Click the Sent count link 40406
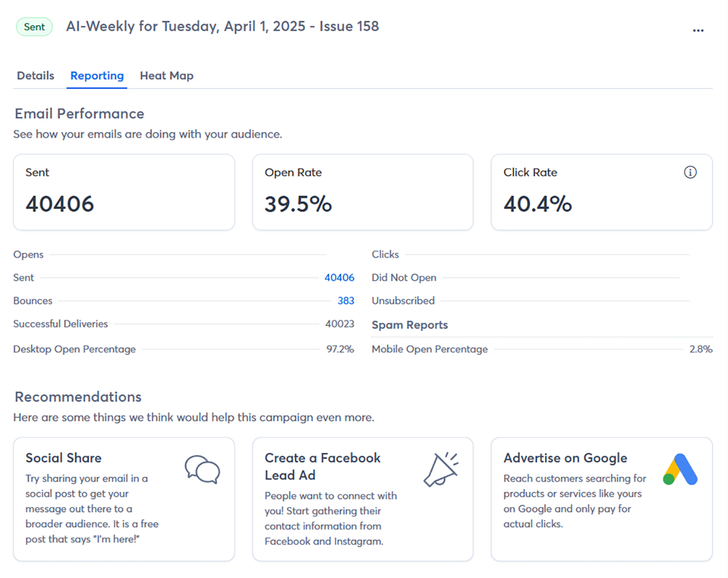 pos(339,277)
